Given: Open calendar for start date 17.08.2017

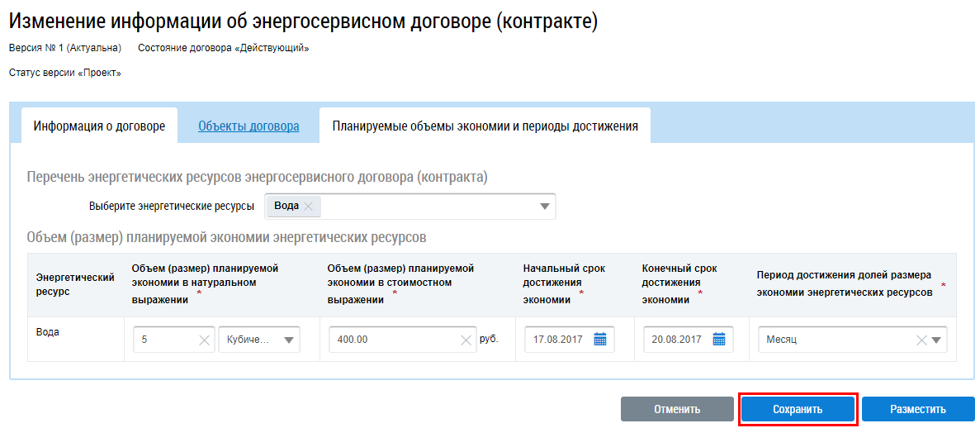Looking at the screenshot, I should pyautogui.click(x=600, y=340).
